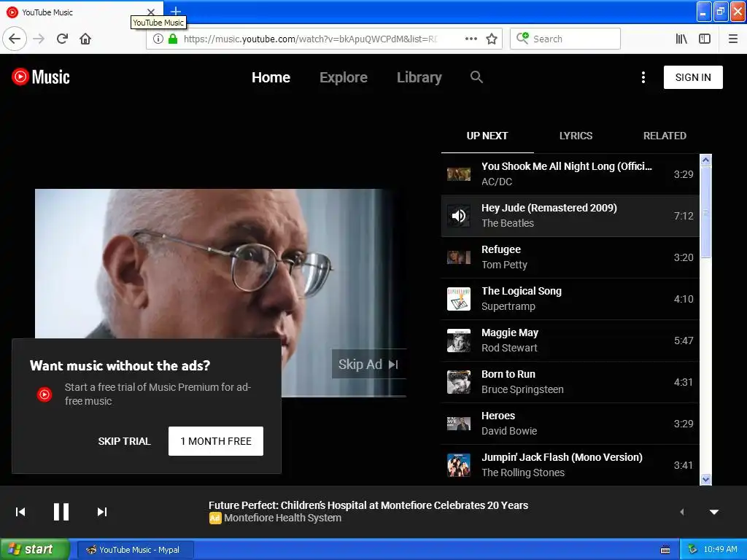The width and height of the screenshot is (747, 560).
Task: Open the browser Library icon
Action: coord(681,39)
